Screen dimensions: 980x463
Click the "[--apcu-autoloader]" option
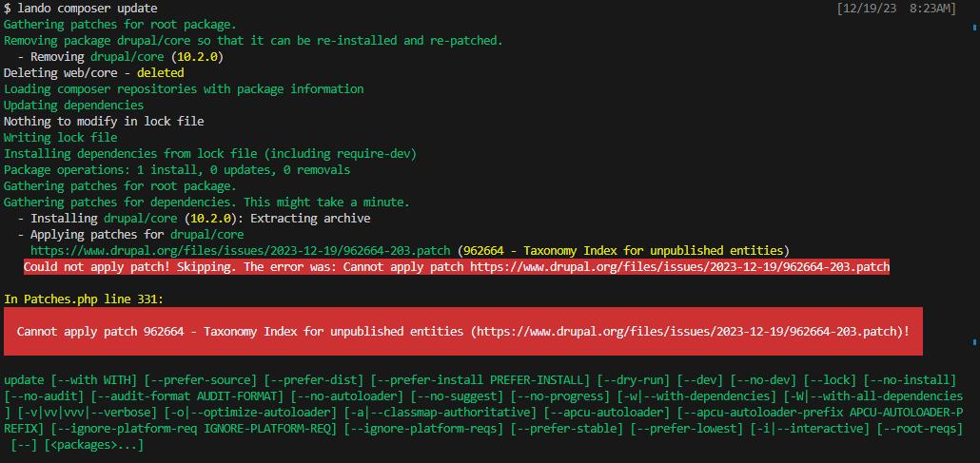tap(607, 412)
